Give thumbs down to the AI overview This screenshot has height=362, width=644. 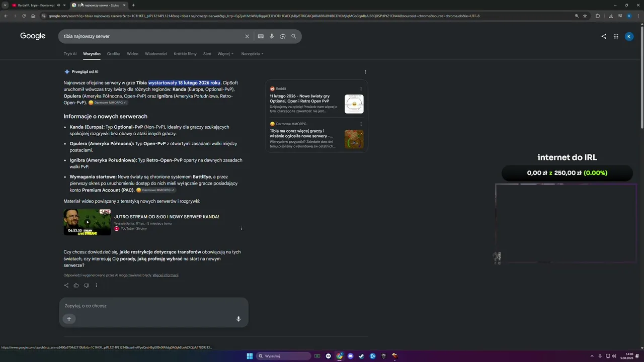click(86, 286)
